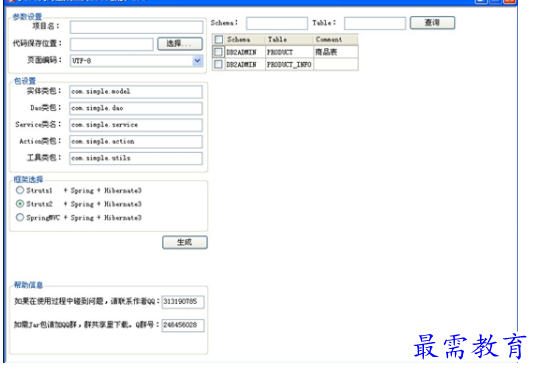This screenshot has height=378, width=535.
Task: Check the PRODUCT row checkbox
Action: [218, 52]
